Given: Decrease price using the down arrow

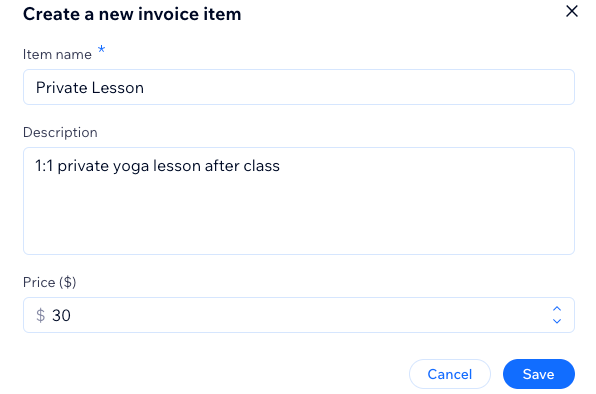Looking at the screenshot, I should (557, 321).
